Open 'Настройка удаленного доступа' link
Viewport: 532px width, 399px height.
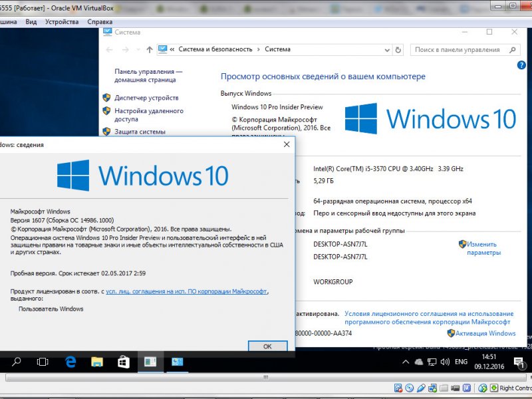click(x=148, y=114)
